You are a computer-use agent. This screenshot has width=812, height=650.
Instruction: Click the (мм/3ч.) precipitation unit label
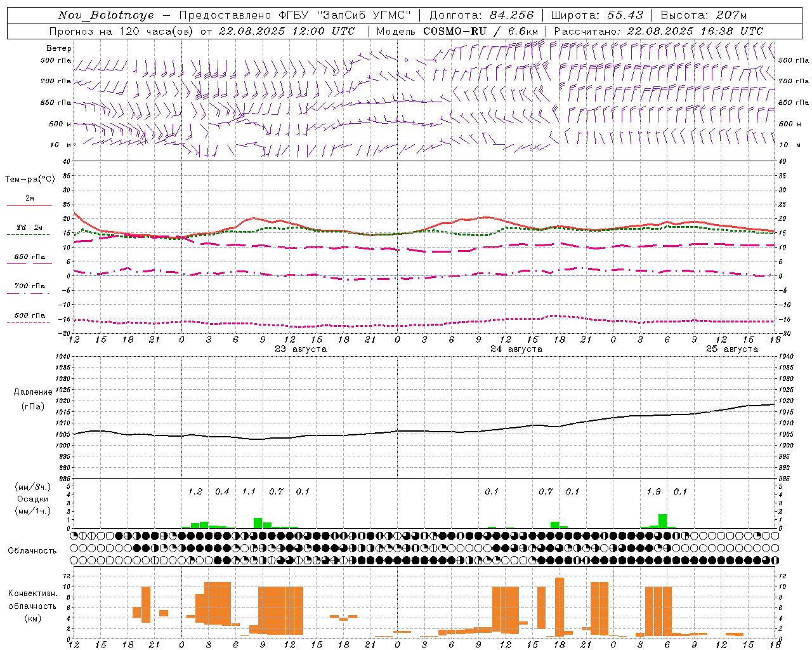pos(33,487)
